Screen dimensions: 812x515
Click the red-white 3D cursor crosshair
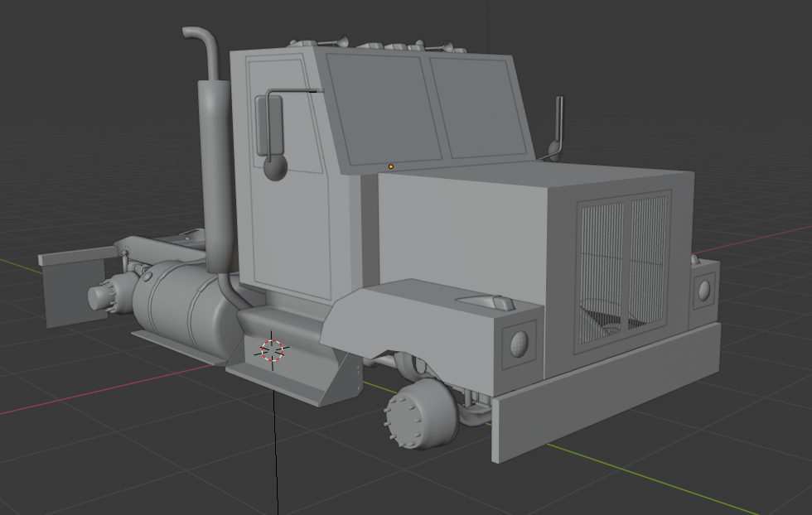point(272,350)
